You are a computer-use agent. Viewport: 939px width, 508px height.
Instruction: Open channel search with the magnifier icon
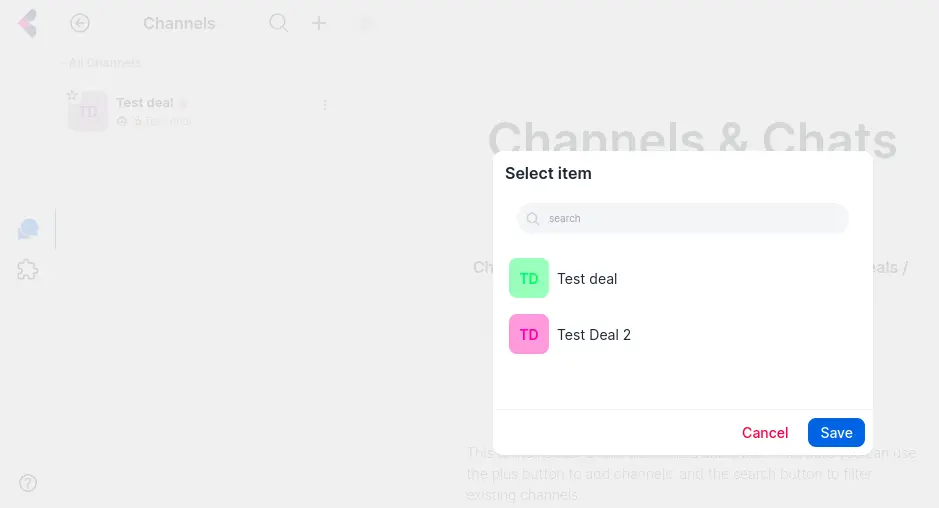point(279,23)
